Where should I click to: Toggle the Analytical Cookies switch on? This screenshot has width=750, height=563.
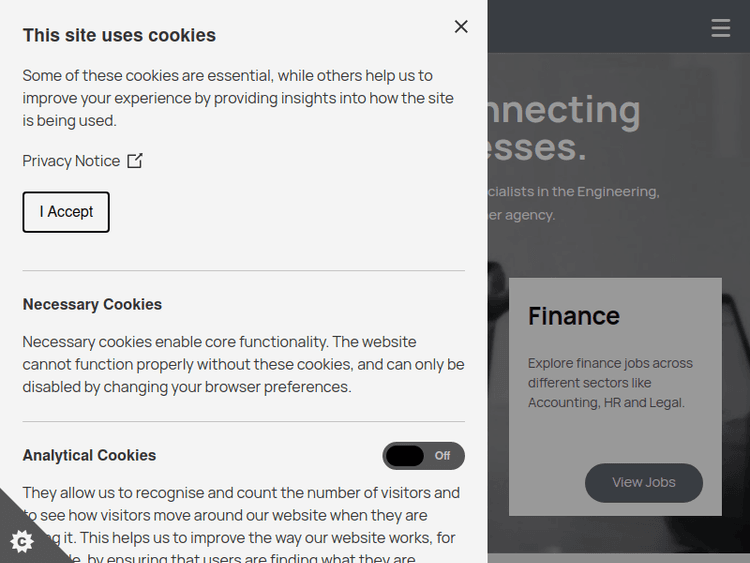click(423, 456)
